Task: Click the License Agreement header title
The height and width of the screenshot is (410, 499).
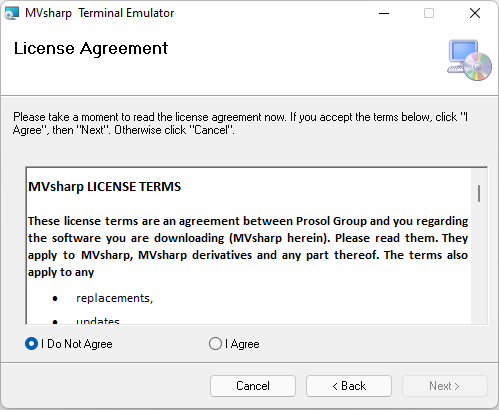Action: (x=91, y=49)
